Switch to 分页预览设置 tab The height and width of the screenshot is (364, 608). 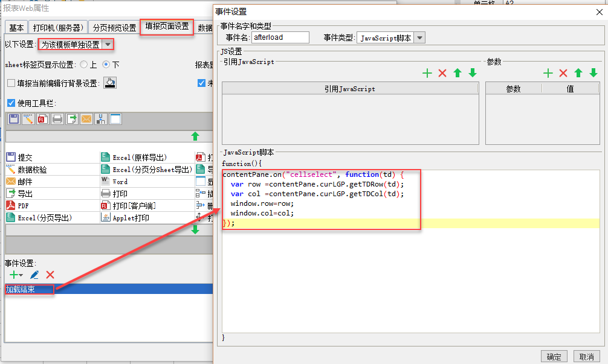click(114, 28)
